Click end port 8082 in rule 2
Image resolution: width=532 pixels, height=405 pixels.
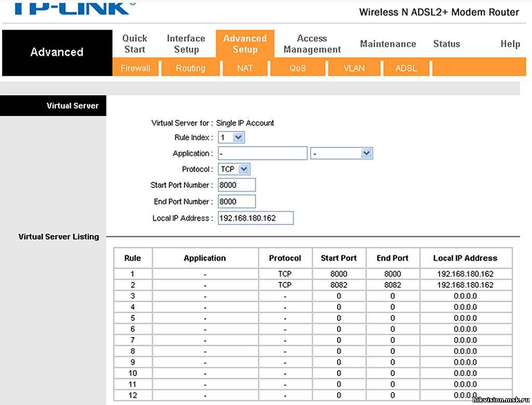[x=393, y=285]
